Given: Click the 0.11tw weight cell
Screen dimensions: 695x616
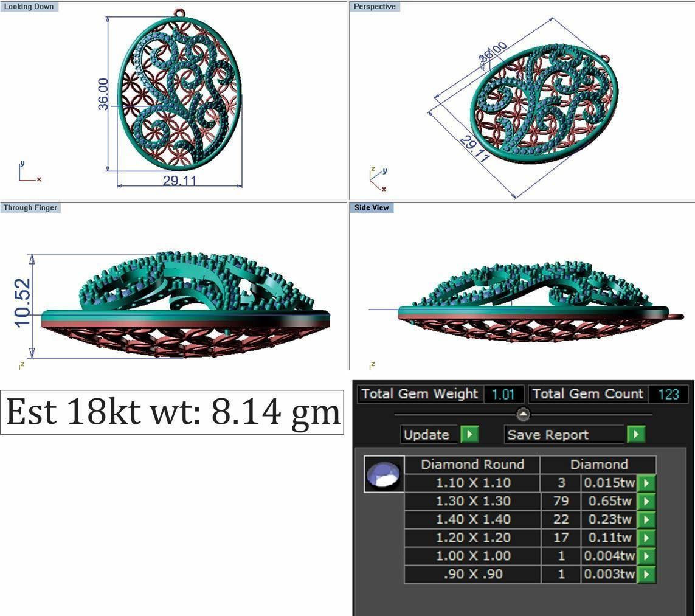Looking at the screenshot, I should (x=609, y=537).
